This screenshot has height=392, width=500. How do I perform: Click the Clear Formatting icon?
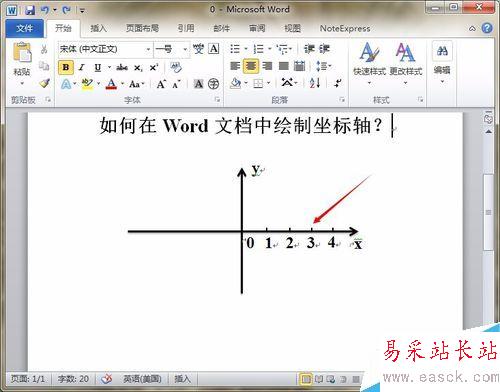(x=176, y=67)
